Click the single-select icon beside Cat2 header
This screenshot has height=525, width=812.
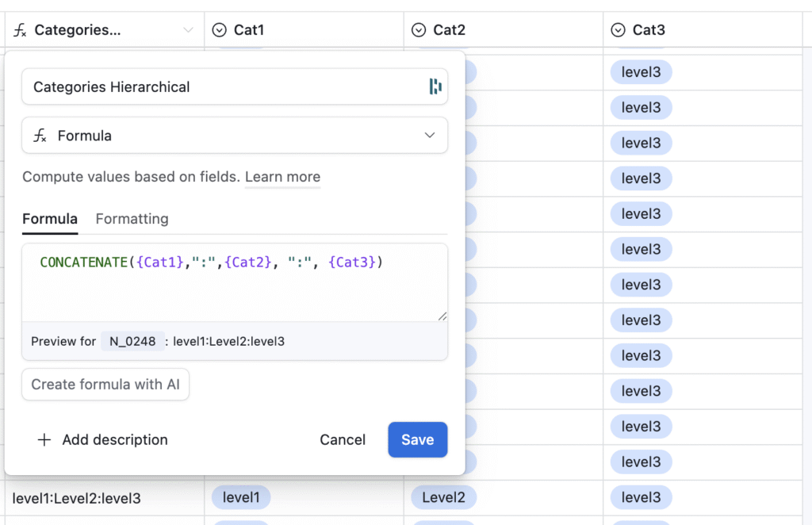(x=419, y=30)
